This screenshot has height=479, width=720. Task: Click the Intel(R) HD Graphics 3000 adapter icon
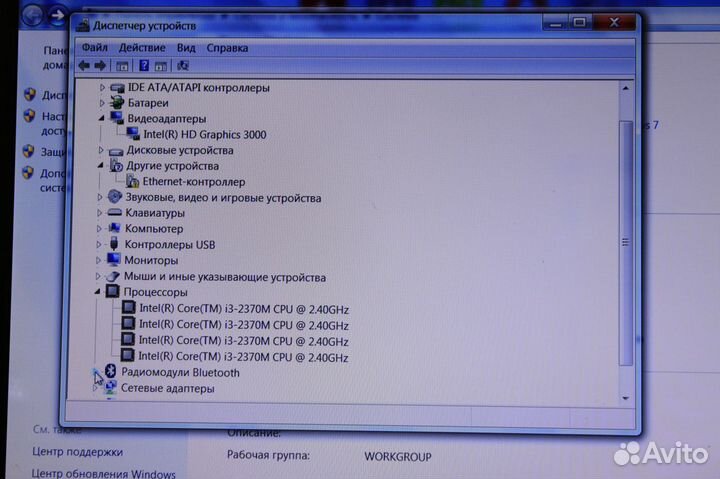coord(133,134)
